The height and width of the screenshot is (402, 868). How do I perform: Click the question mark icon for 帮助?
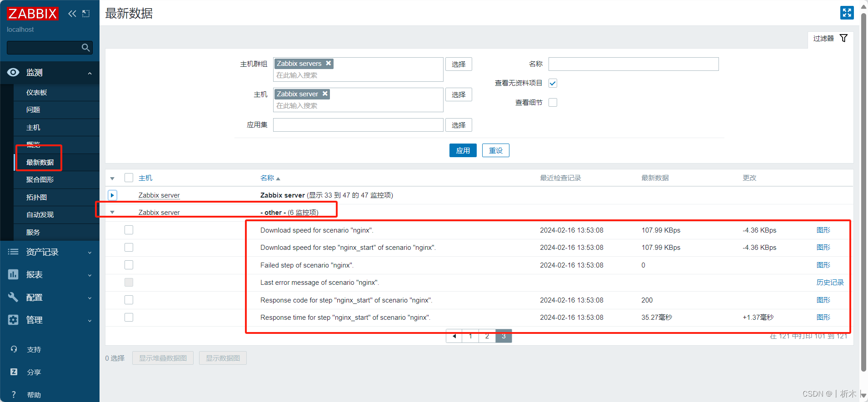[14, 395]
